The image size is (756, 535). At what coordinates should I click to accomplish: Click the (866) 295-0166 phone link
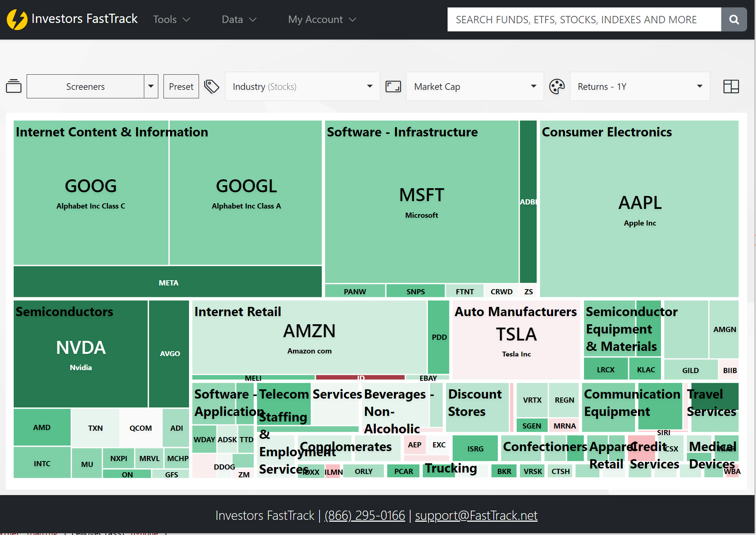coord(365,515)
